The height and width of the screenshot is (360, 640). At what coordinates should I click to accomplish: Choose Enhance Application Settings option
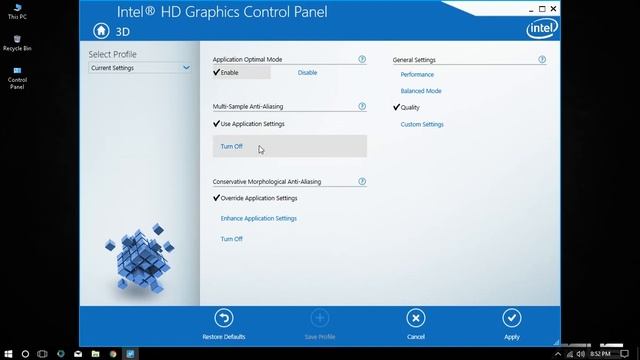click(x=259, y=218)
